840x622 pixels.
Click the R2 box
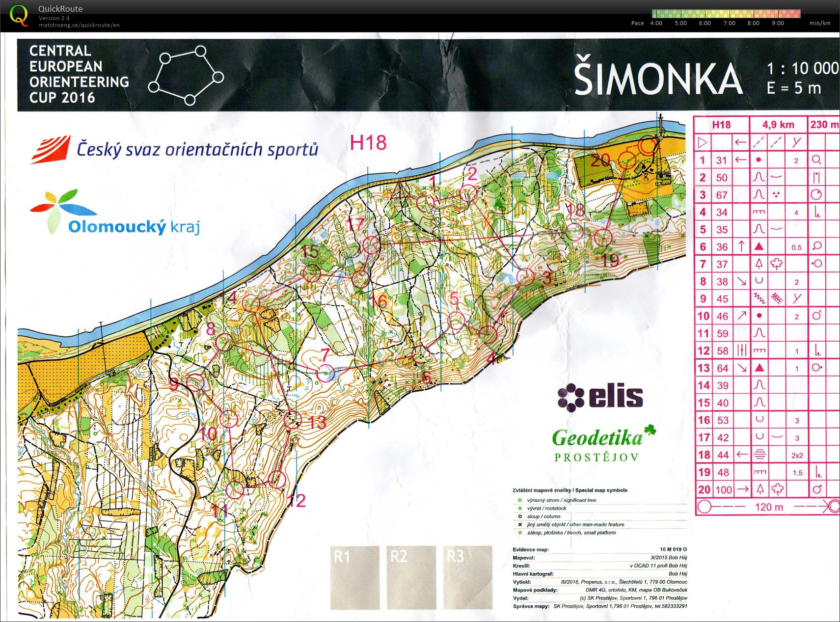click(x=411, y=577)
